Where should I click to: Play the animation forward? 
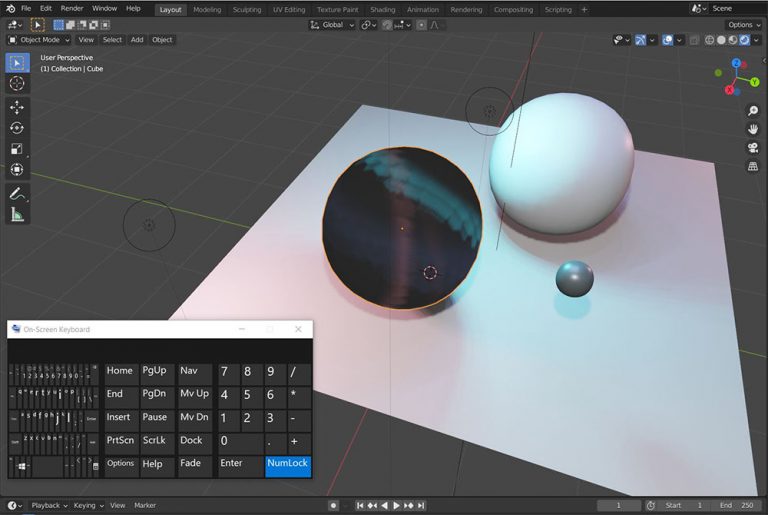(397, 505)
